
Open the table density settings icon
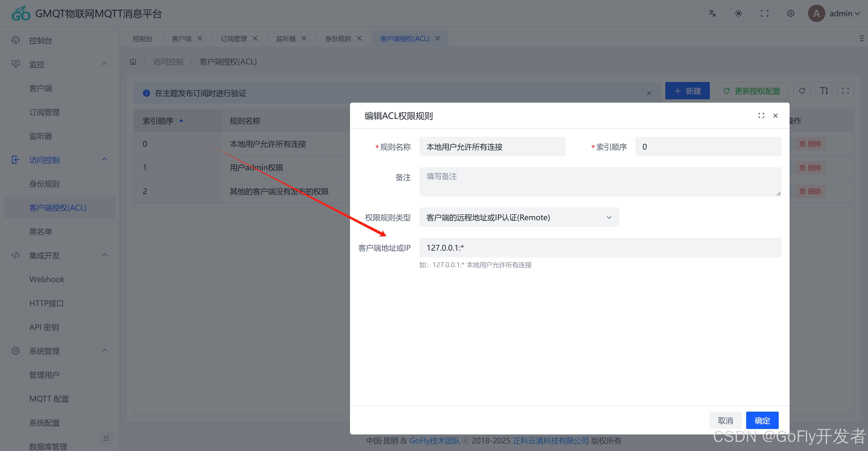[824, 91]
